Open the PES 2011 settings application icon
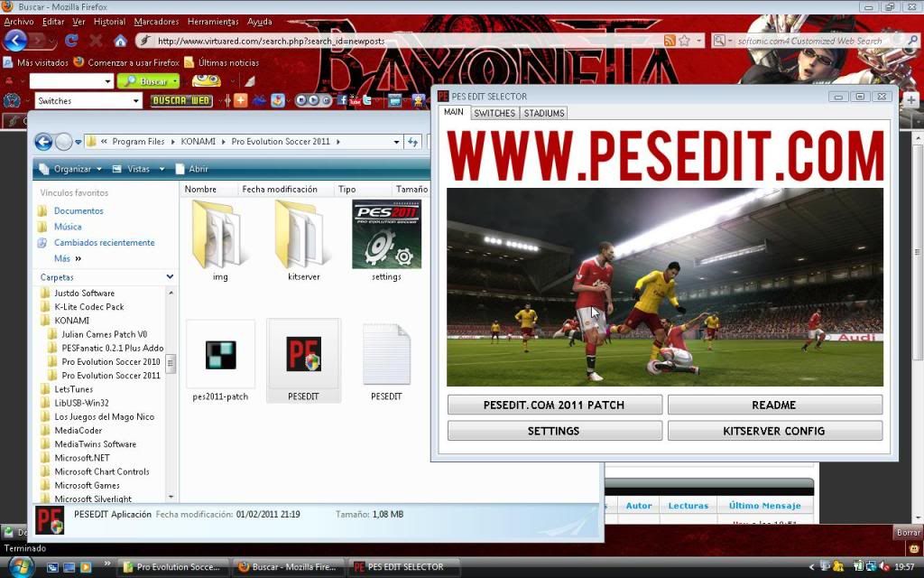This screenshot has height=578, width=924. (x=386, y=235)
